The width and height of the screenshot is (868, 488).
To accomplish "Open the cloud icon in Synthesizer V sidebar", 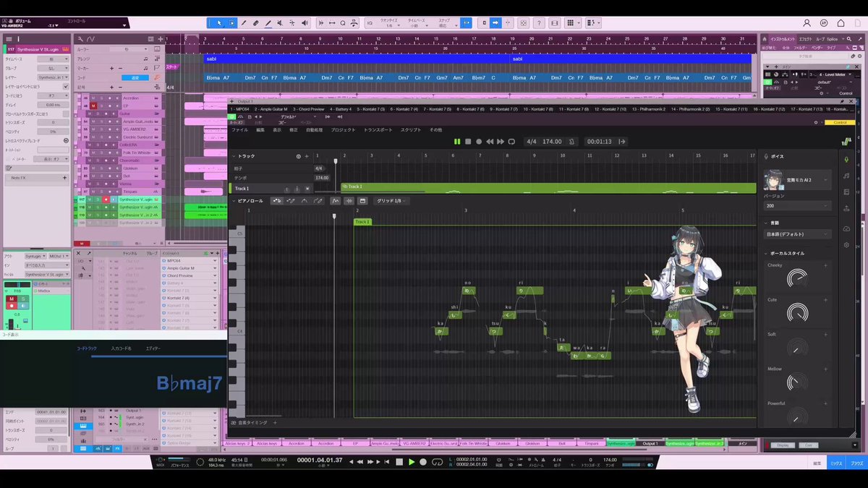I will 846,228.
